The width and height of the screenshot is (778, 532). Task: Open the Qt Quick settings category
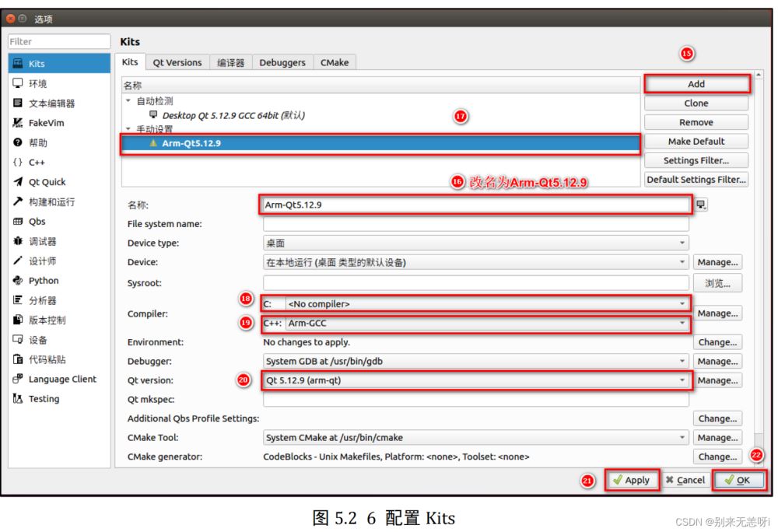point(47,182)
